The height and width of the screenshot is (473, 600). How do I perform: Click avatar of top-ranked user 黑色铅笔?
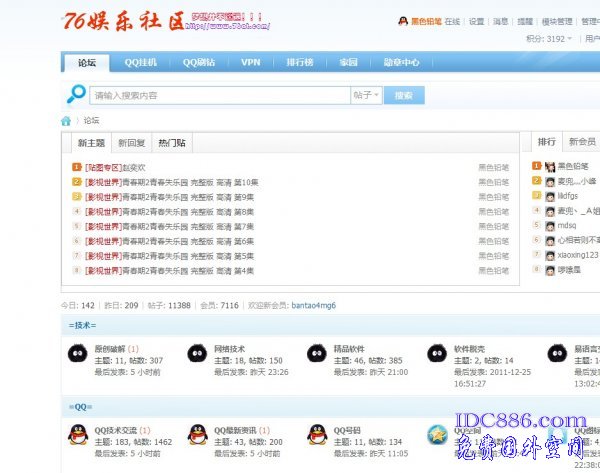click(537, 167)
